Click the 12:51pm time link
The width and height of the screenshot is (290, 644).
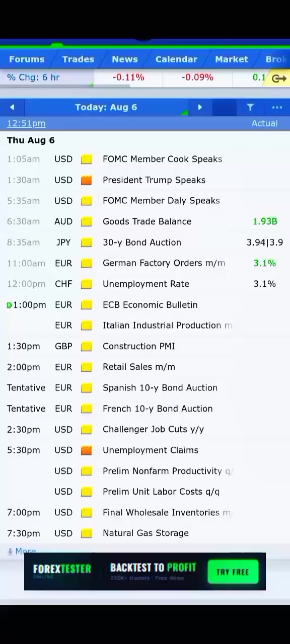click(26, 123)
